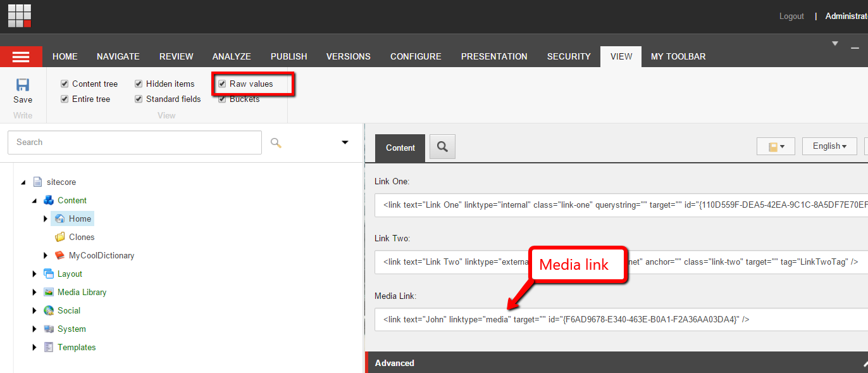
Task: Open the search tab next to Content
Action: tap(442, 147)
